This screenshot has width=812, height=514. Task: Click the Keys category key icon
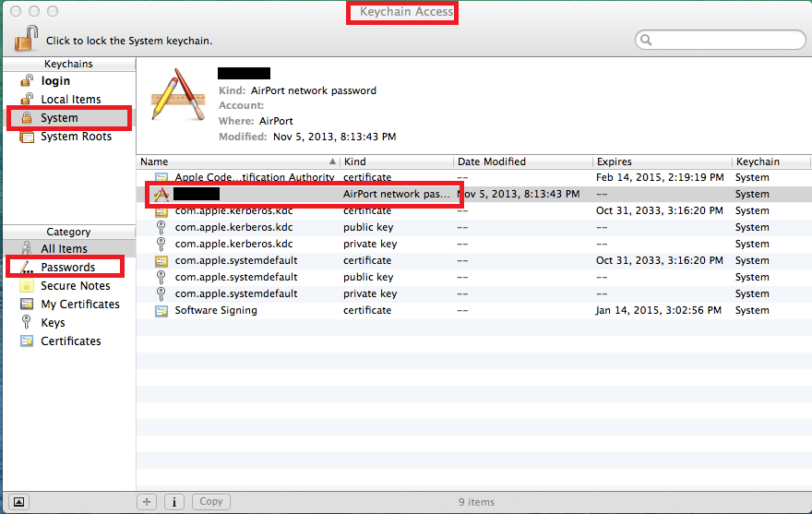click(x=26, y=322)
